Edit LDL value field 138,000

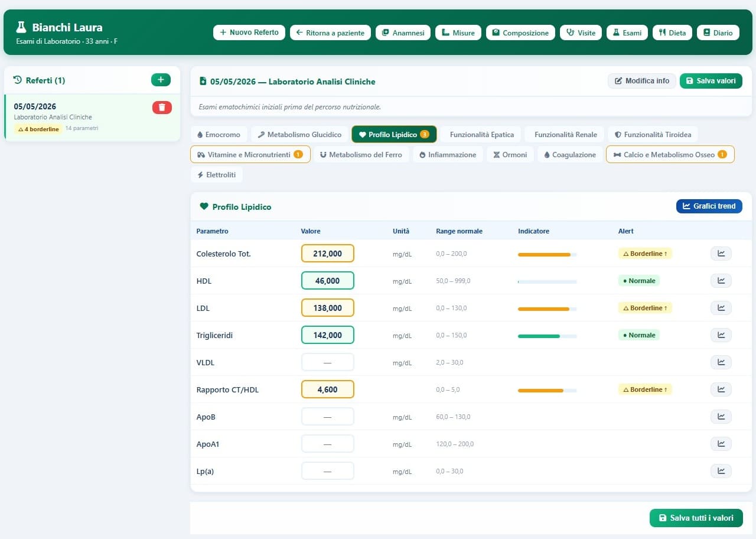(x=328, y=308)
